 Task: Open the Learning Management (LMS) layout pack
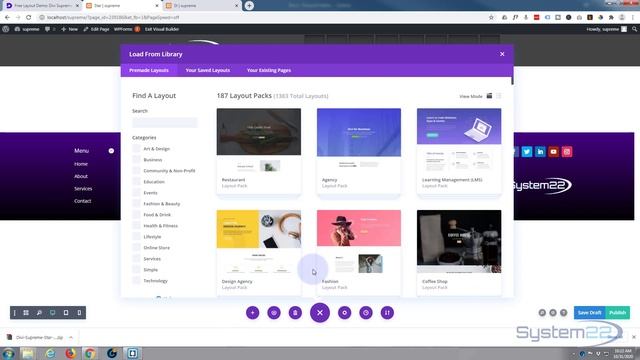(x=459, y=150)
